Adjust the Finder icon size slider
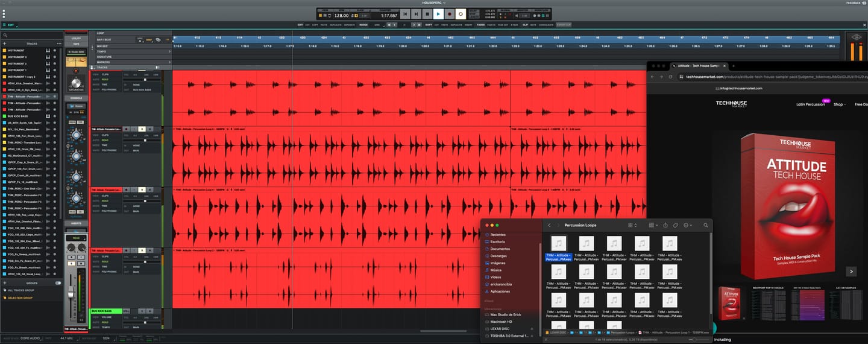The width and height of the screenshot is (868, 344). (695, 340)
